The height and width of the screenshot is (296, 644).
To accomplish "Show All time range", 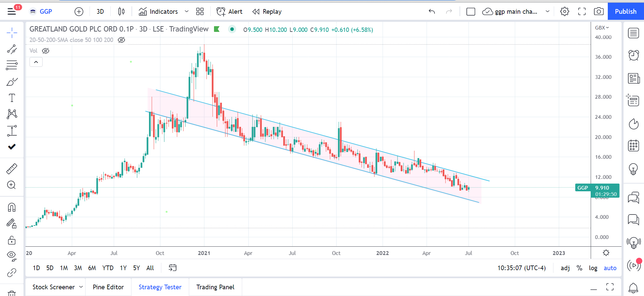I will [x=150, y=268].
